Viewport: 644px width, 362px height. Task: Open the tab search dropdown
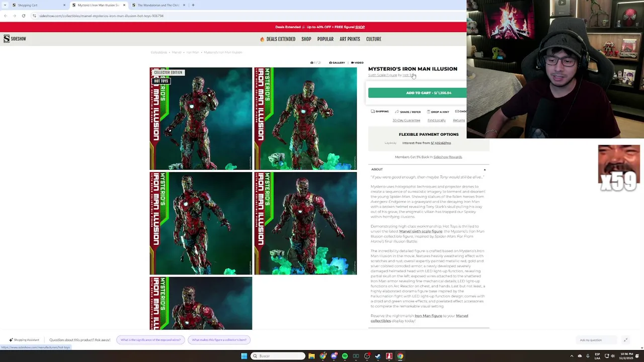(4, 5)
